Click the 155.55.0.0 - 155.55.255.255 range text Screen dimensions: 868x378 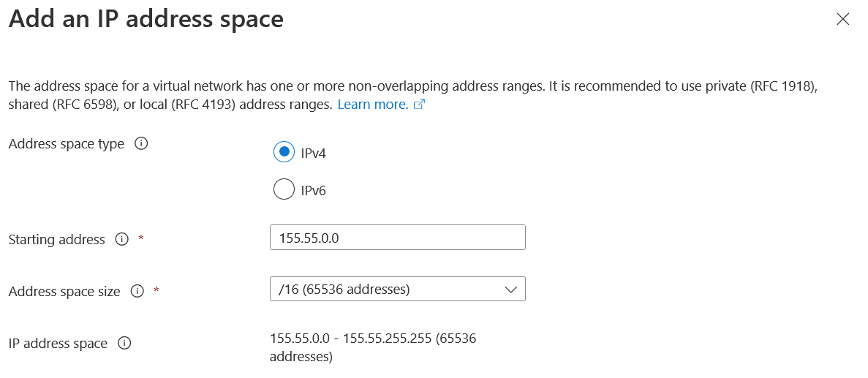click(373, 339)
